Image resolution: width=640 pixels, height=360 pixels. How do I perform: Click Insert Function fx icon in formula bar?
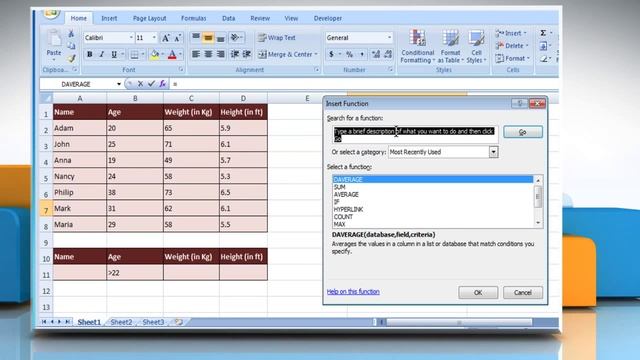[x=162, y=84]
